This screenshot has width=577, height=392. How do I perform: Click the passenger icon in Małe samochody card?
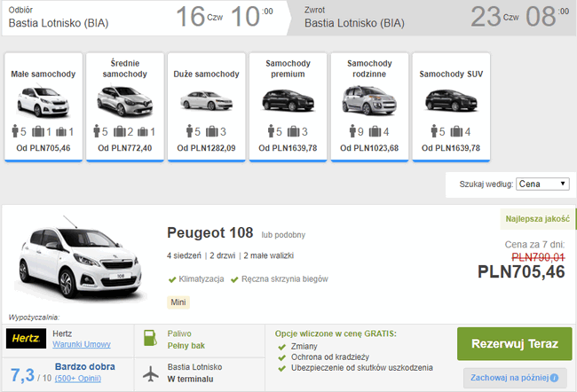[15, 131]
